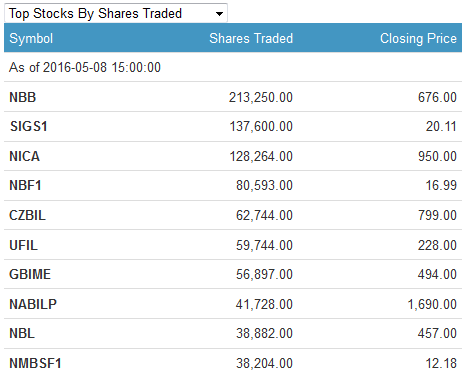
Task: Click the Closing Price column header
Action: pyautogui.click(x=418, y=38)
